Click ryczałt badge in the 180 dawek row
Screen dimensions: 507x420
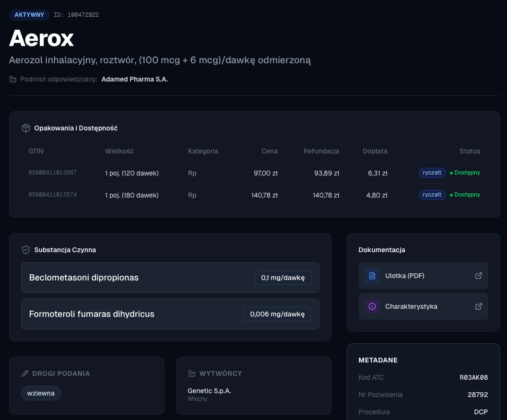tap(432, 195)
